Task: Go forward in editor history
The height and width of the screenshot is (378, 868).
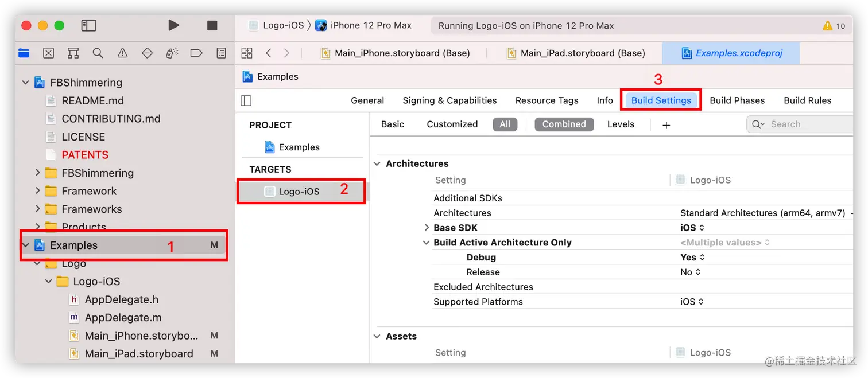Action: [x=286, y=53]
